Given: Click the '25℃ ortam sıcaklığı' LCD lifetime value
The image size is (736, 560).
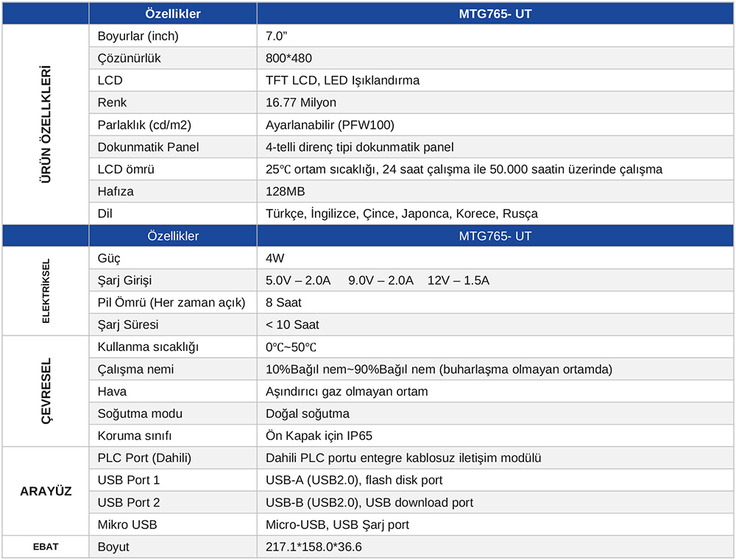Looking at the screenshot, I should coord(464,169).
